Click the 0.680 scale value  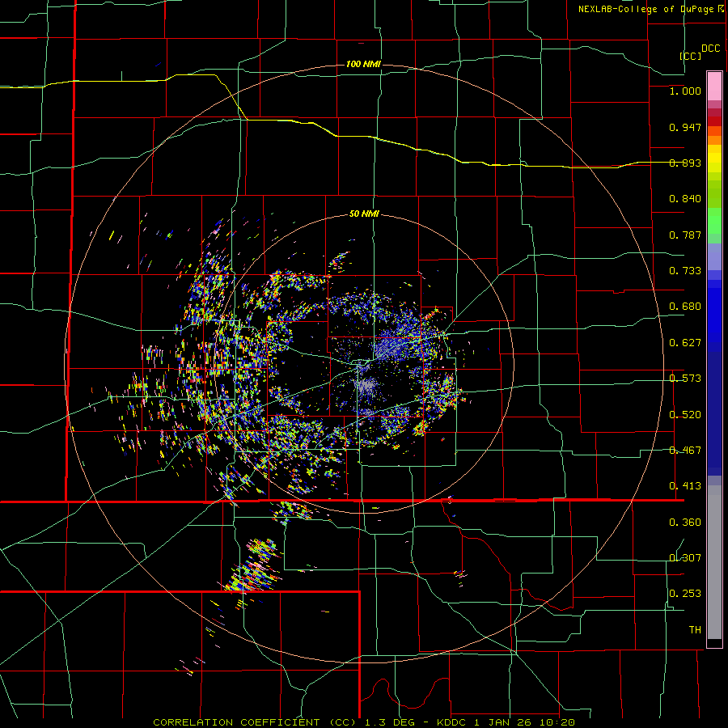point(685,307)
